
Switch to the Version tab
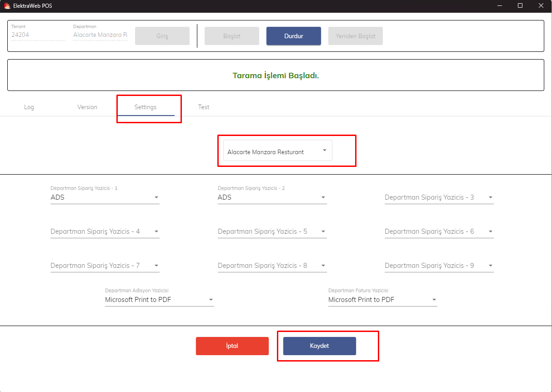(87, 107)
